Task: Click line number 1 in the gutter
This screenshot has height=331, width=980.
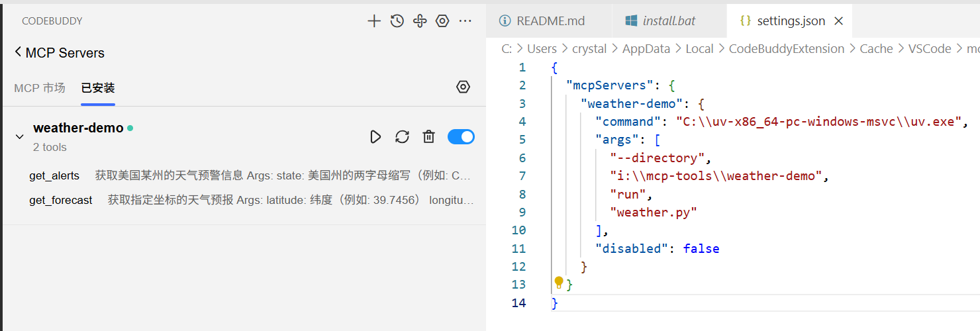Action: click(x=522, y=68)
